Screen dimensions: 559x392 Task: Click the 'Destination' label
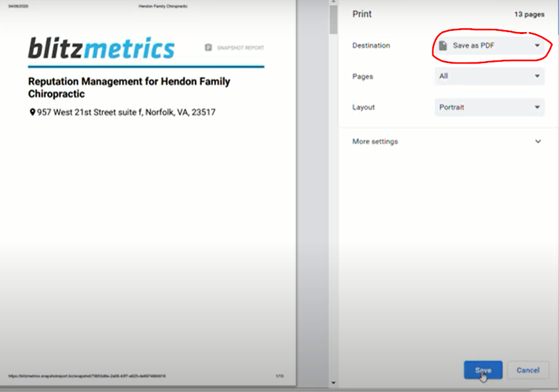[x=371, y=46]
